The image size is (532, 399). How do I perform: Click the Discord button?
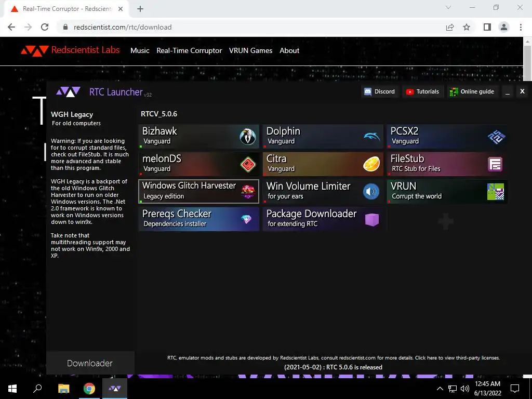pyautogui.click(x=380, y=91)
